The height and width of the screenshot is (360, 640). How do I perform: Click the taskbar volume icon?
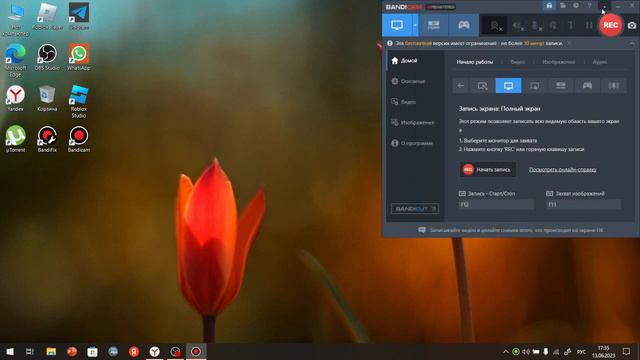click(526, 352)
